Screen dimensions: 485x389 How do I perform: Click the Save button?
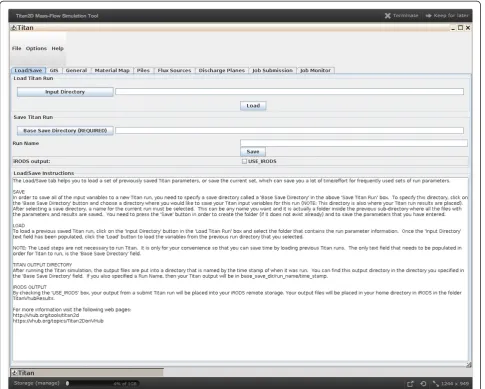[x=253, y=152]
